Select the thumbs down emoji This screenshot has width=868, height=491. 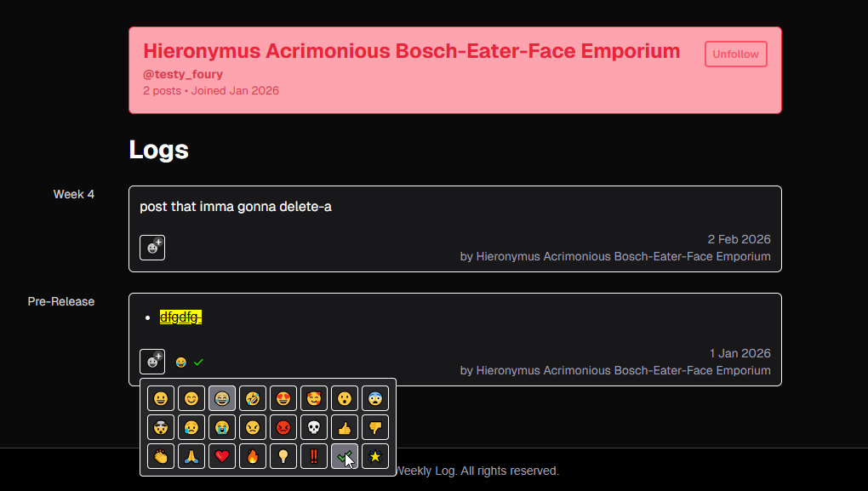pos(375,427)
